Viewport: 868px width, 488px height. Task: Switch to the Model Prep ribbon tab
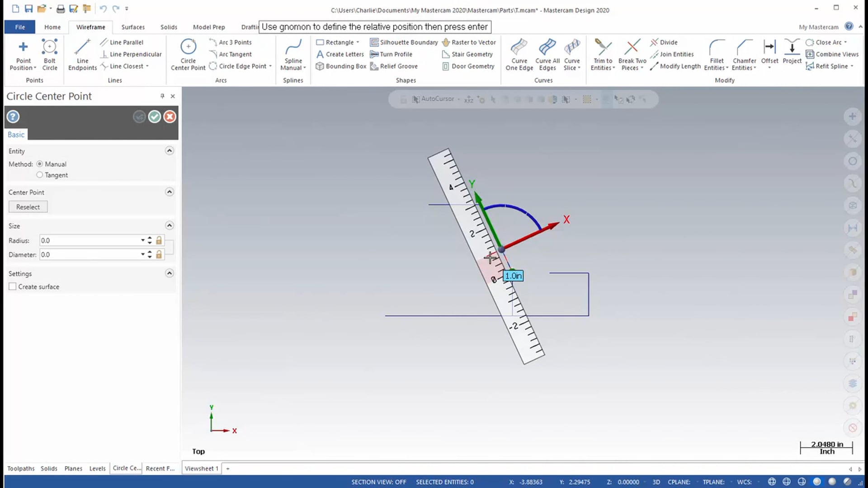[x=209, y=27]
